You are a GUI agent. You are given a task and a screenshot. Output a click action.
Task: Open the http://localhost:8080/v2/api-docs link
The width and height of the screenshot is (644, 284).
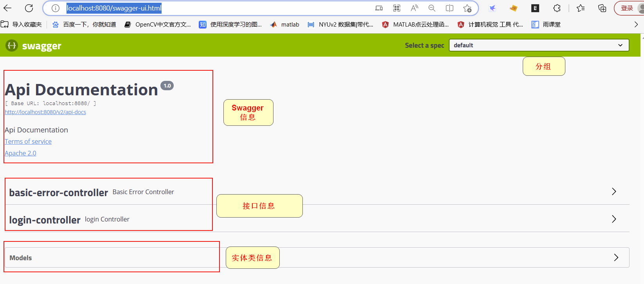coord(45,112)
